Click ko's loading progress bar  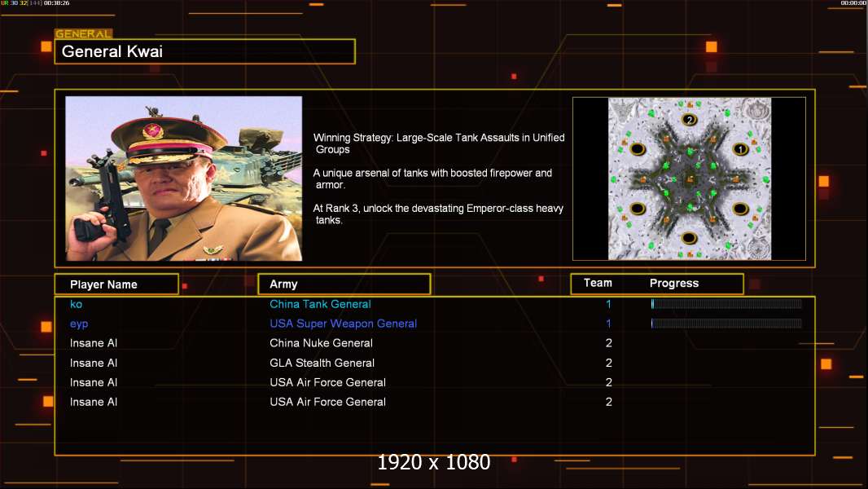[x=726, y=303]
